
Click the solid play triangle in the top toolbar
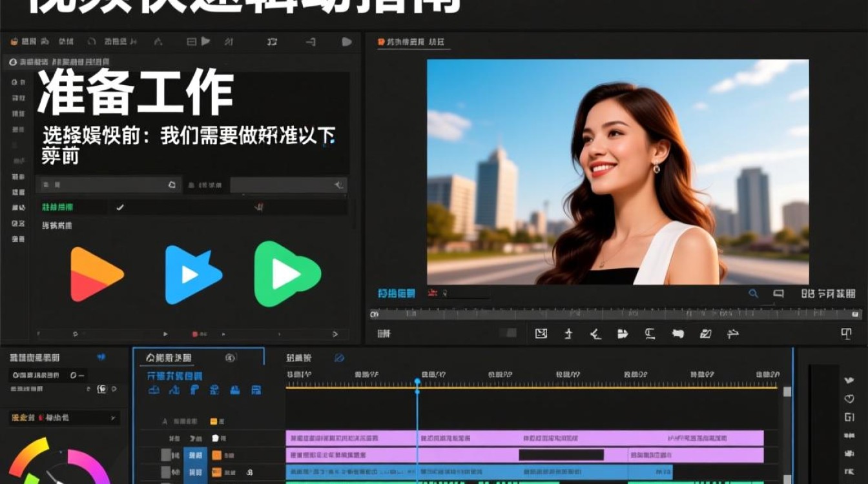pyautogui.click(x=206, y=41)
